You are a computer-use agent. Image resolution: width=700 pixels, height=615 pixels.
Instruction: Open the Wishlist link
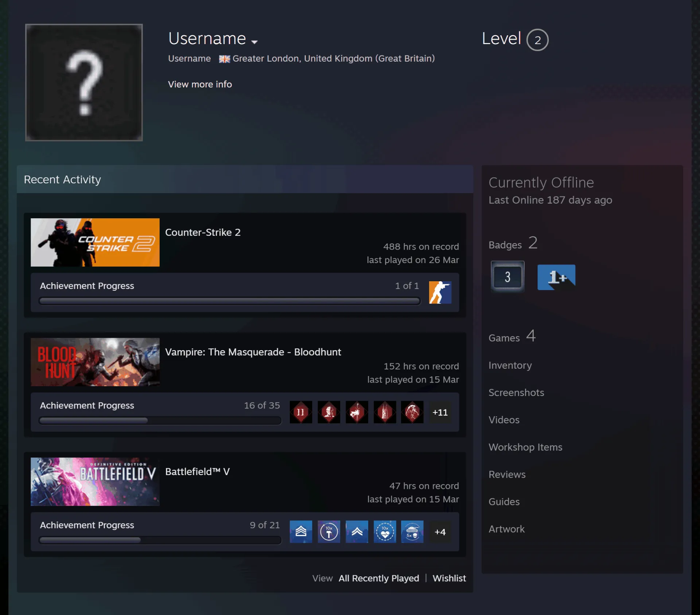click(449, 578)
